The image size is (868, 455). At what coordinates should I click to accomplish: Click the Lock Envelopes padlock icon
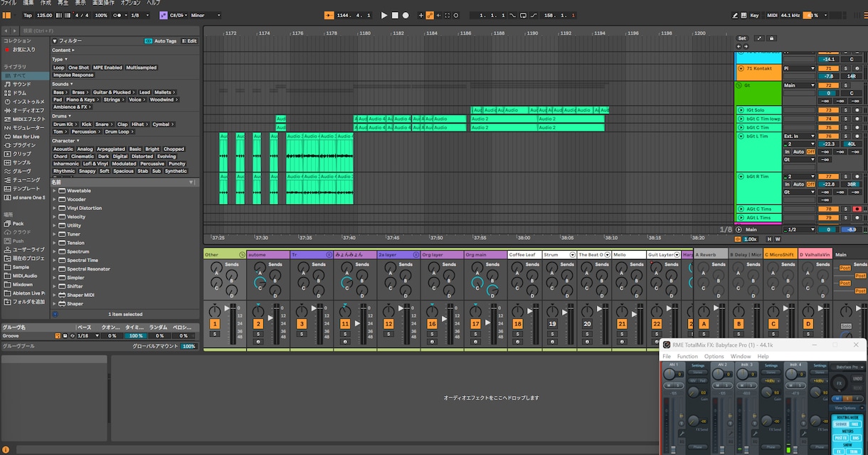tap(772, 38)
